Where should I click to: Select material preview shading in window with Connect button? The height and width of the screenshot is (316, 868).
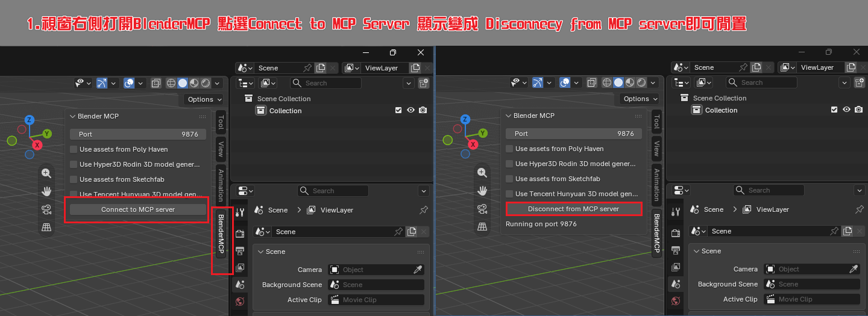[194, 83]
